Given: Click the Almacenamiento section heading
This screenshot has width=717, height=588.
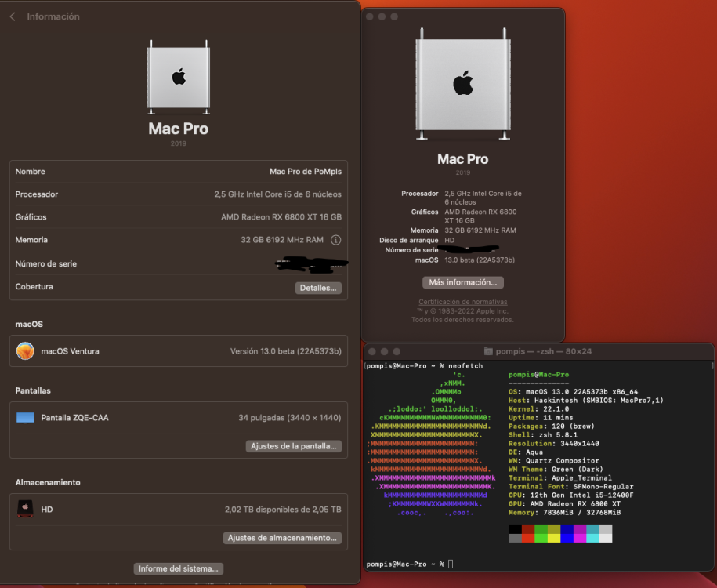Looking at the screenshot, I should coord(48,482).
